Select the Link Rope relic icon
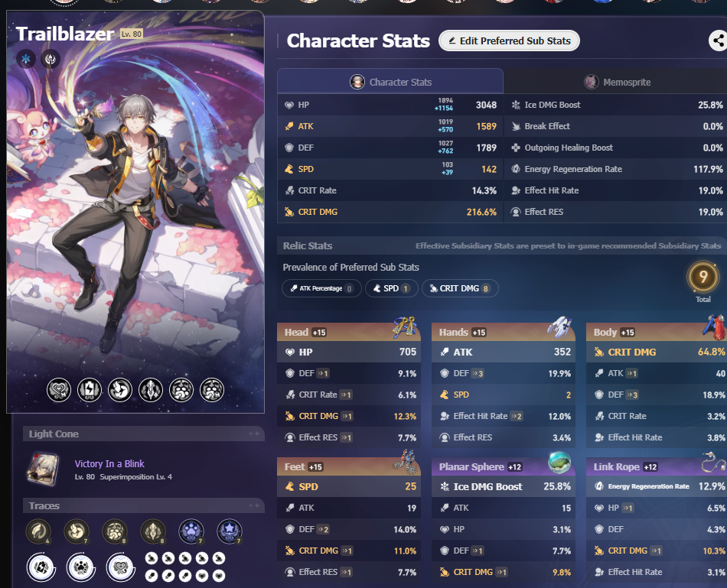This screenshot has width=727, height=588. 713,462
